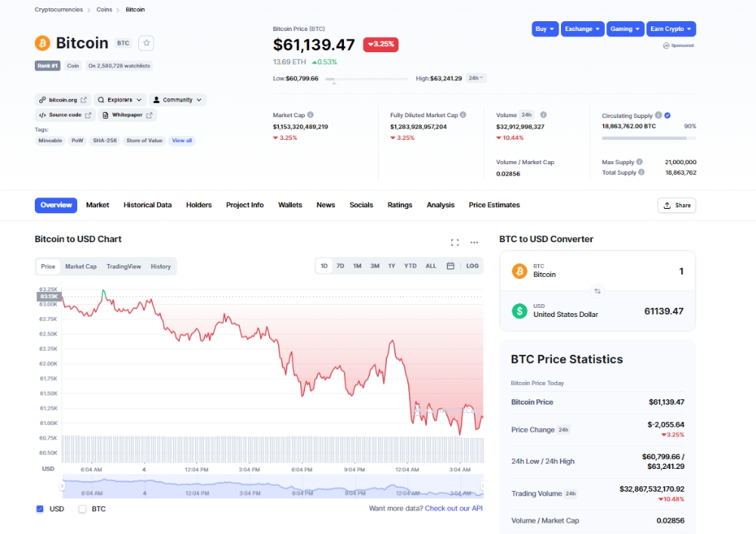Select the 3M chart range
Screen dimensions: 756x534
pos(375,265)
